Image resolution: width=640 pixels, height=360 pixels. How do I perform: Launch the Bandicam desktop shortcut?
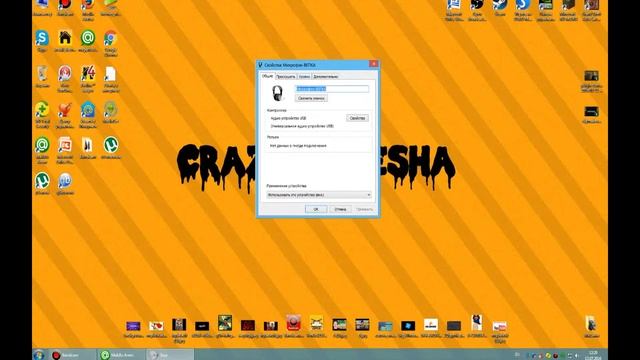pyautogui.click(x=65, y=5)
